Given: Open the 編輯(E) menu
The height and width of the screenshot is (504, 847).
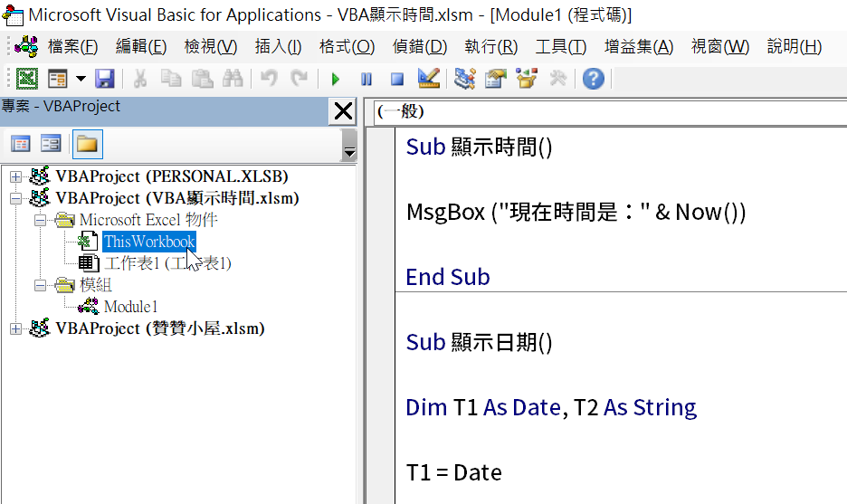Looking at the screenshot, I should tap(141, 47).
